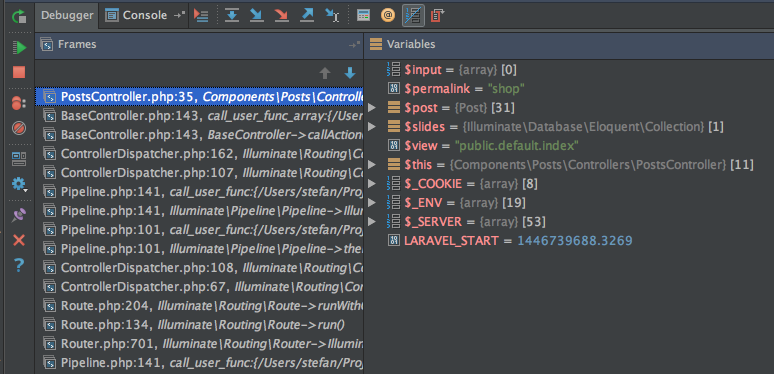This screenshot has width=774, height=374.
Task: Pin the debug tab with pin icon
Action: (x=19, y=215)
